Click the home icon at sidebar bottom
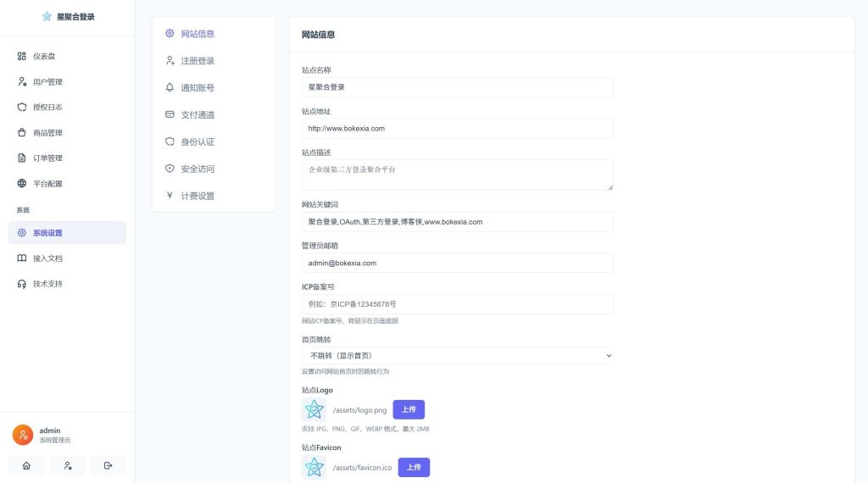 [x=26, y=466]
